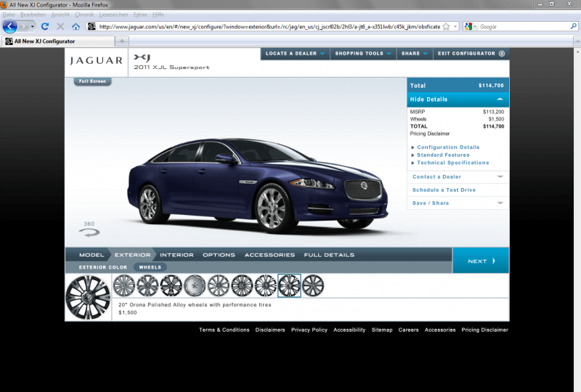
Task: Collapse pricing with Hide Details
Action: coord(458,99)
